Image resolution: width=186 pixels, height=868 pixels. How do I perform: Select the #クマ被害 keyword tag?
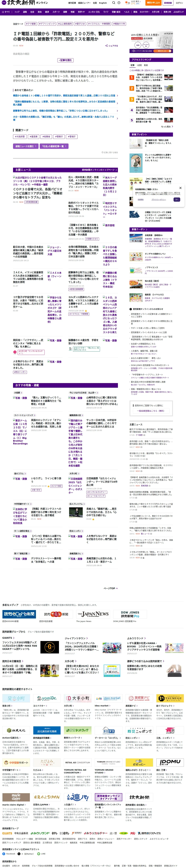tap(31, 24)
